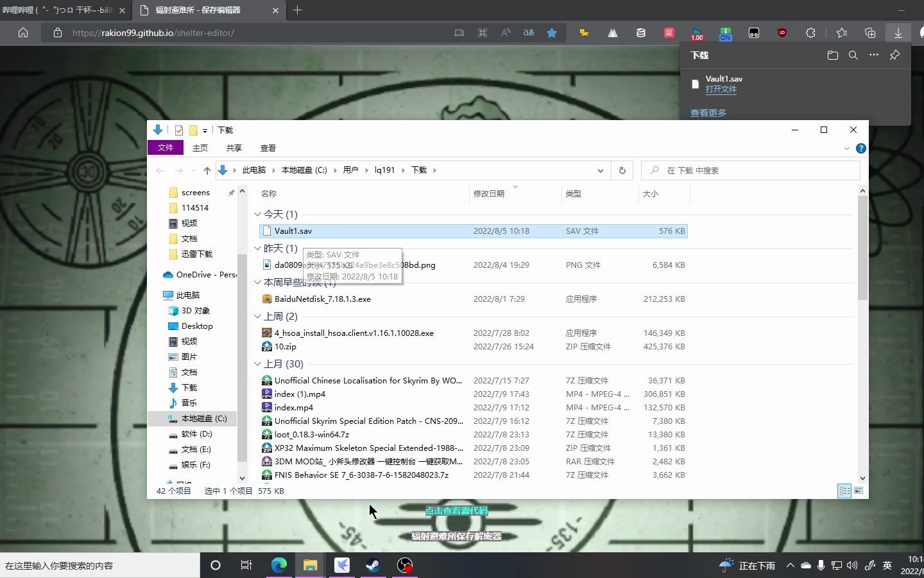Expand the Explorer ribbon chevron
Viewport: 924px width, 578px height.
tap(846, 148)
